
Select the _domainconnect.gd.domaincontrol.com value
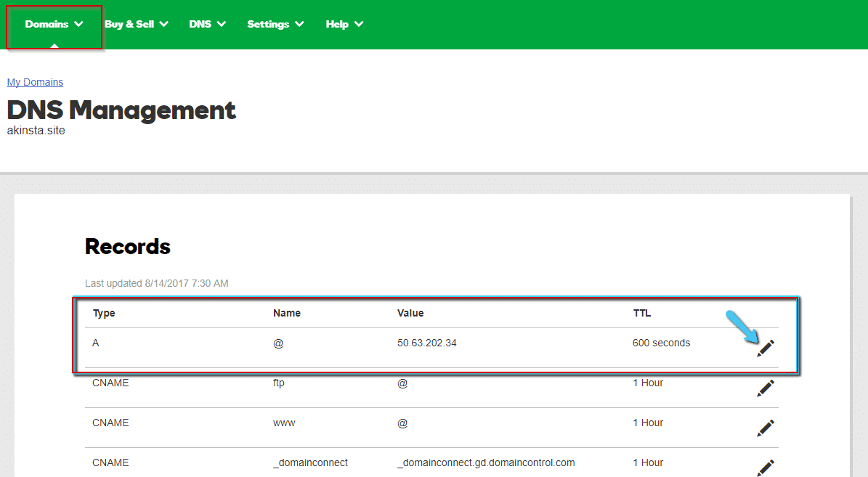click(x=486, y=462)
